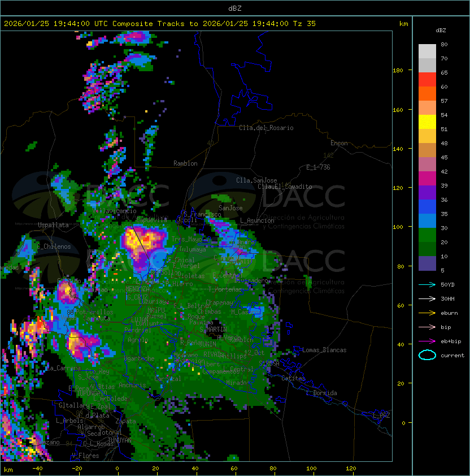The width and height of the screenshot is (470, 476).
Task: Select the bright yellow swatch between 54 and 51
Action: coord(427,122)
